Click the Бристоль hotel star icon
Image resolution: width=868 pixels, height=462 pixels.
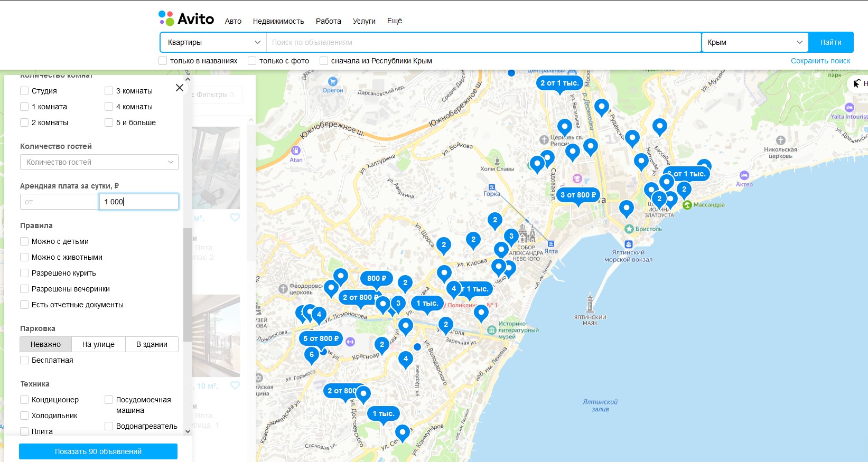coord(629,229)
